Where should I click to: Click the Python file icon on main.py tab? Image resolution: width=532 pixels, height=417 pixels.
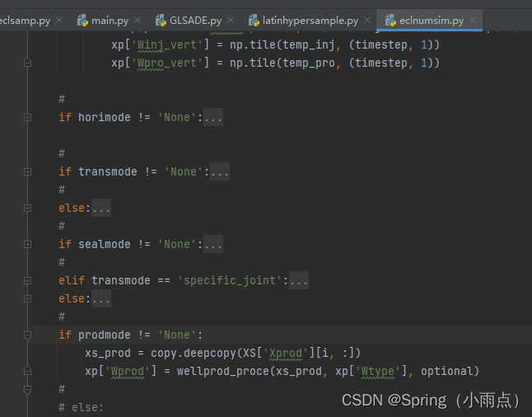[x=82, y=21]
